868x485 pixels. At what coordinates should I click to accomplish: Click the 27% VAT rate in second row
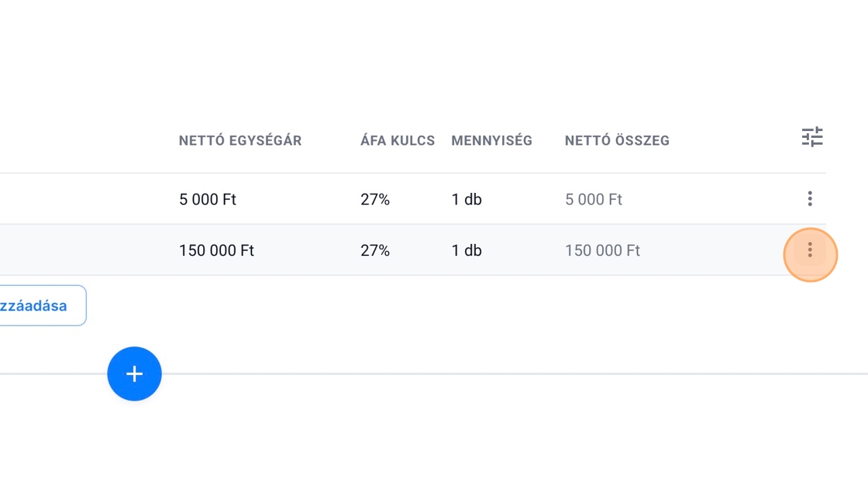[375, 251]
